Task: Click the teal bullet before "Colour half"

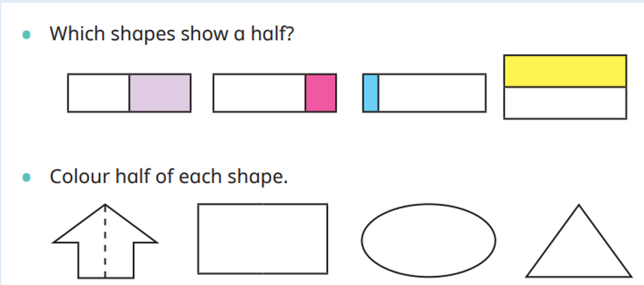Action: pyautogui.click(x=27, y=178)
